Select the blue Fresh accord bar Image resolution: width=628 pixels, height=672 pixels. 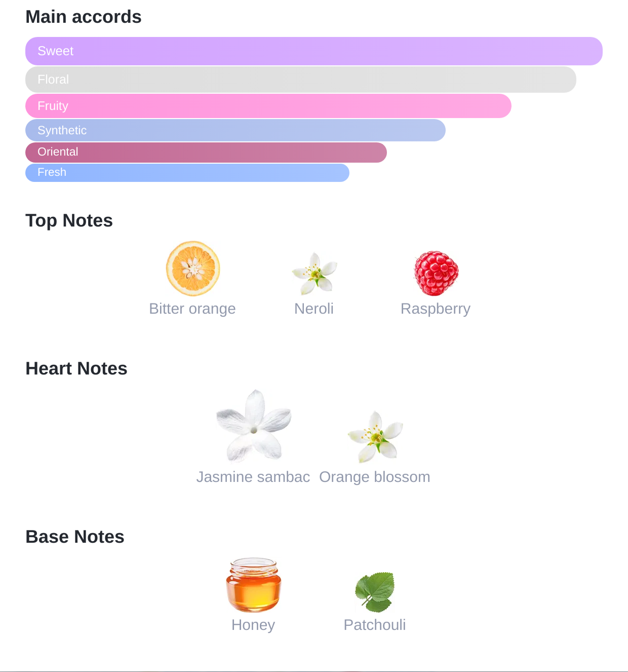point(187,172)
